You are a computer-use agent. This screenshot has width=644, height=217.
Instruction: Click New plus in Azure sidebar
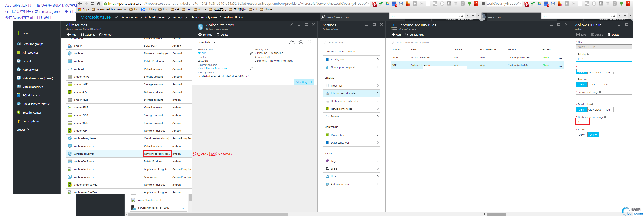[x=19, y=33]
